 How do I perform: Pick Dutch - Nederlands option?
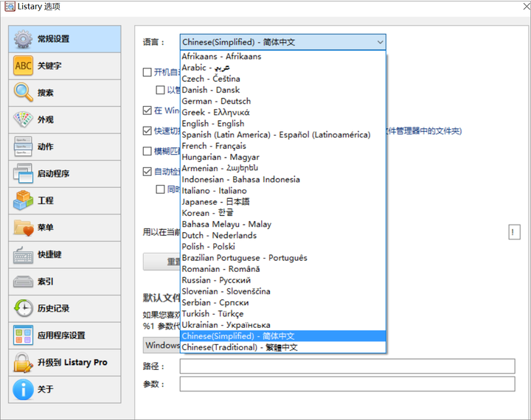pyautogui.click(x=283, y=235)
